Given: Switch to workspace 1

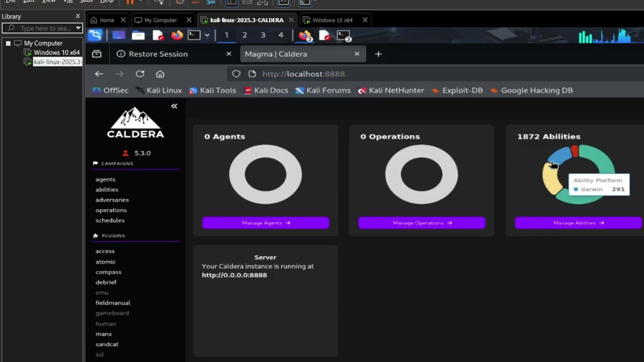Looking at the screenshot, I should coord(226,35).
